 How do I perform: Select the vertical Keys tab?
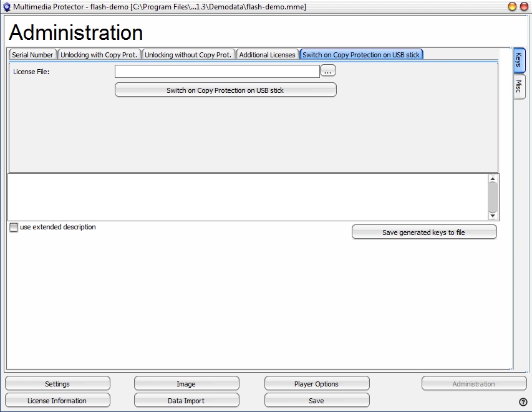pyautogui.click(x=519, y=60)
